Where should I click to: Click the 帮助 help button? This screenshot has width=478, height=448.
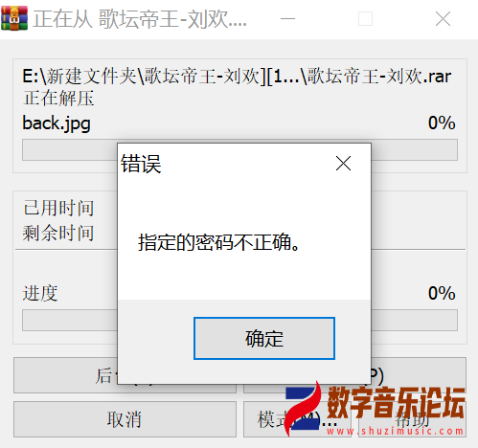pos(412,419)
